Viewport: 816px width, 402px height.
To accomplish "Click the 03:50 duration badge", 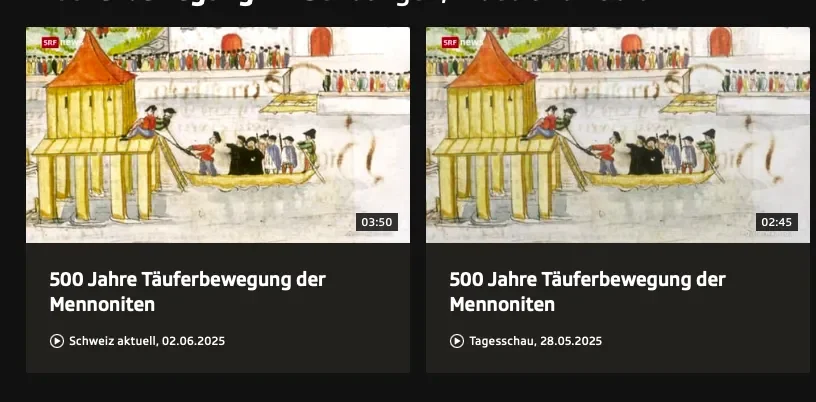I will 377,222.
